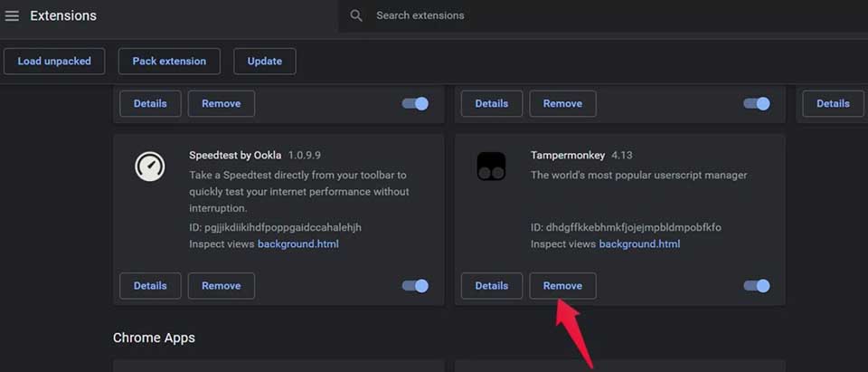Click Pack extension button

click(x=169, y=61)
